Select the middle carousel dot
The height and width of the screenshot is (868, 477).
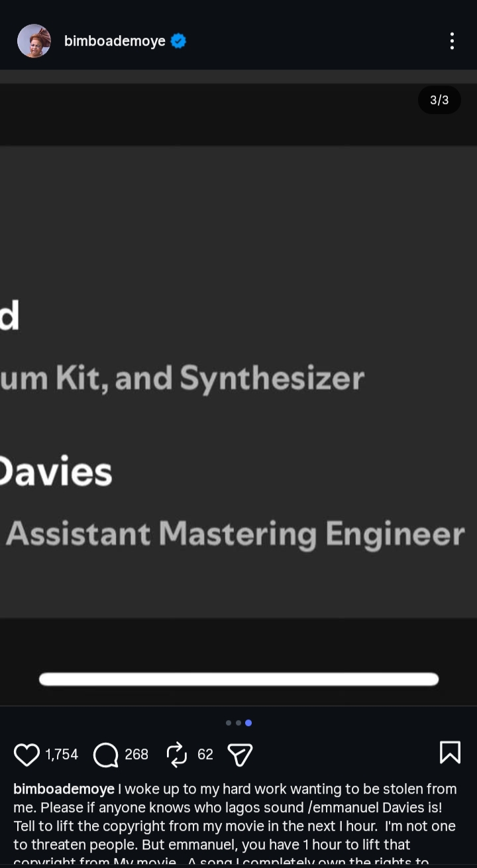pos(238,723)
